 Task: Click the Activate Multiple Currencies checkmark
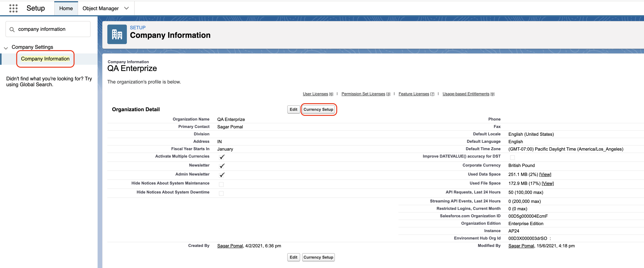(221, 157)
